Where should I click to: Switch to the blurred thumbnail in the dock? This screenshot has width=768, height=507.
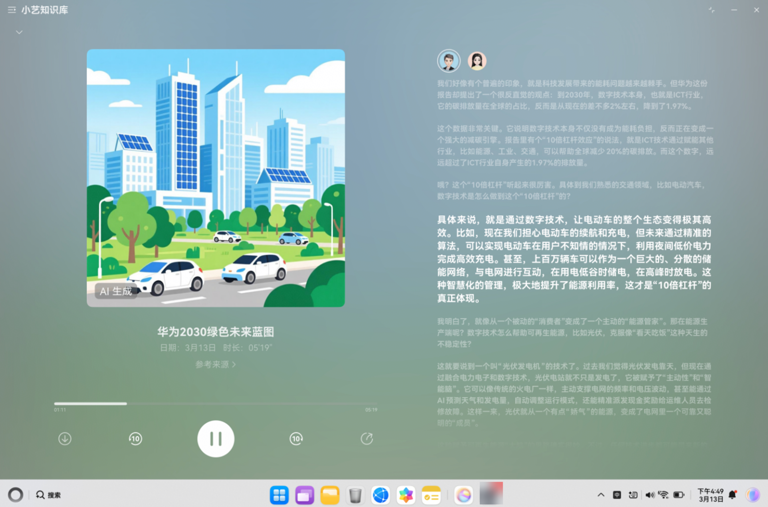click(x=491, y=493)
